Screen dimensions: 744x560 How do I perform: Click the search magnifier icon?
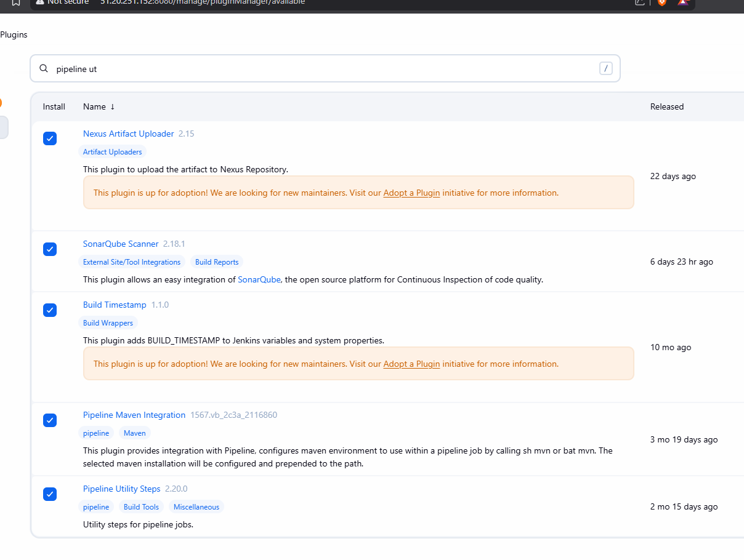pos(44,69)
